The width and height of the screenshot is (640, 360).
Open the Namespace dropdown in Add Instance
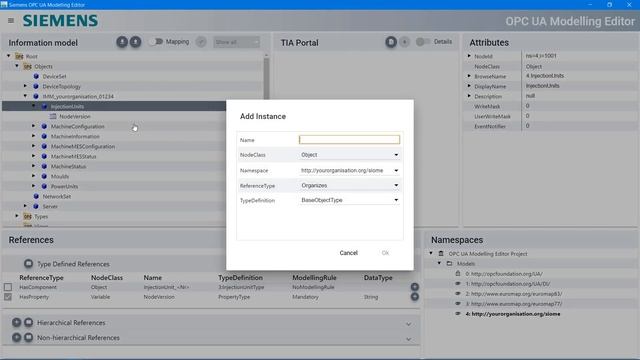pyautogui.click(x=349, y=170)
